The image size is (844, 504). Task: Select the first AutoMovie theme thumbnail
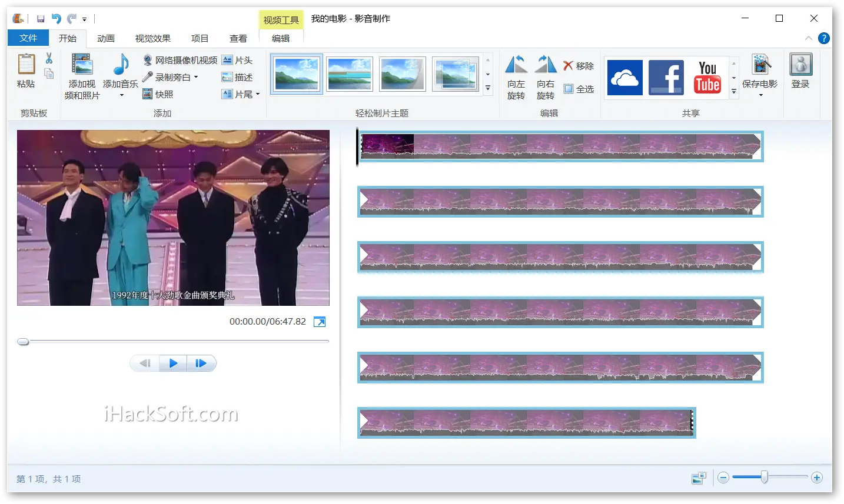point(297,74)
